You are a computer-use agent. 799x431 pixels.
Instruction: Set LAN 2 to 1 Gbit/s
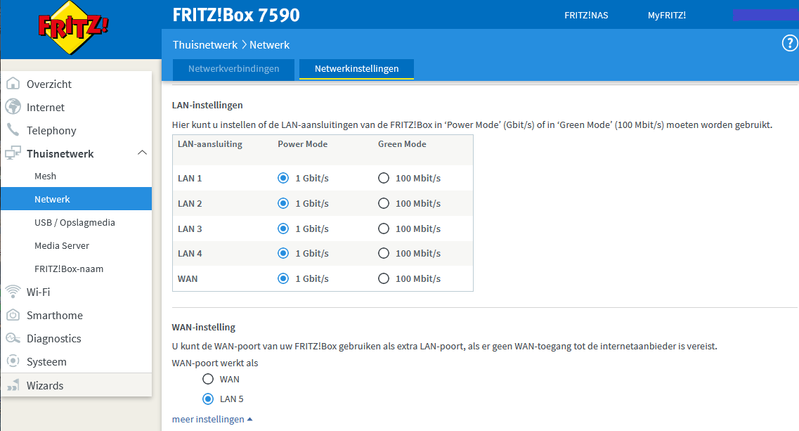[283, 203]
